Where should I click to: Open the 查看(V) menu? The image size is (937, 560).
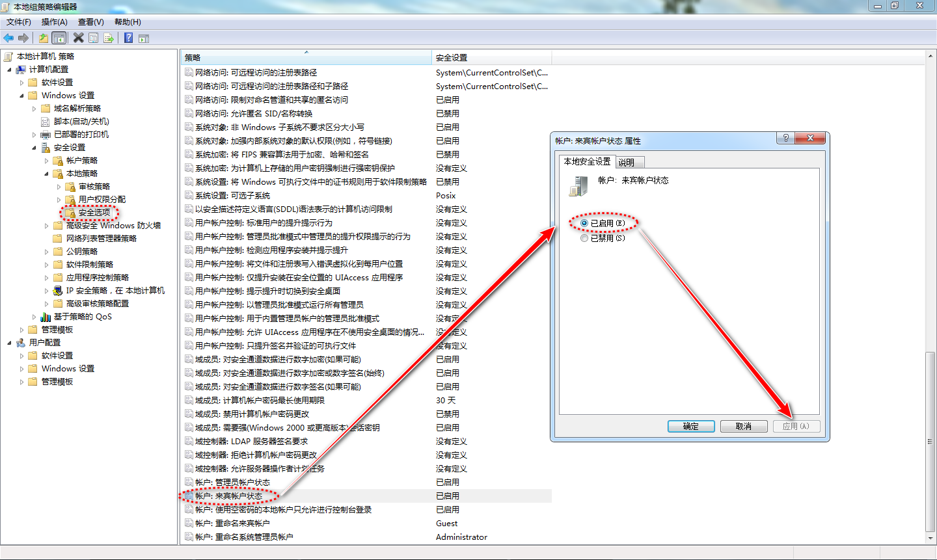click(91, 22)
